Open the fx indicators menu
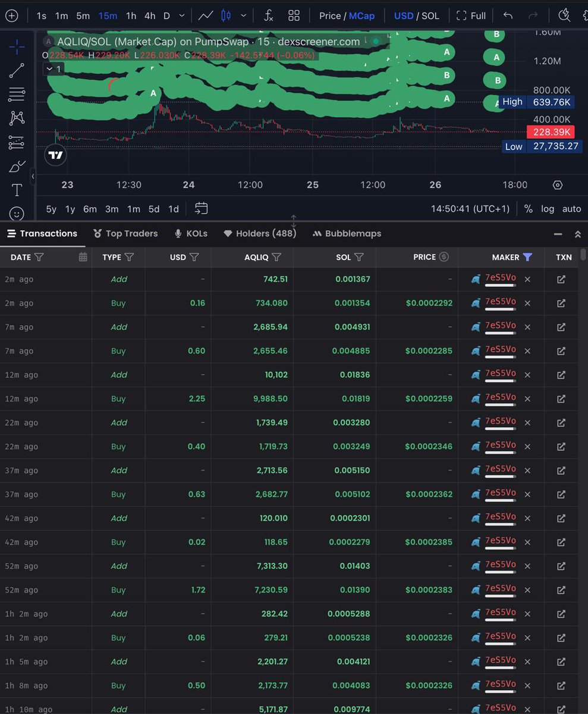Image resolution: width=588 pixels, height=714 pixels. click(x=269, y=16)
